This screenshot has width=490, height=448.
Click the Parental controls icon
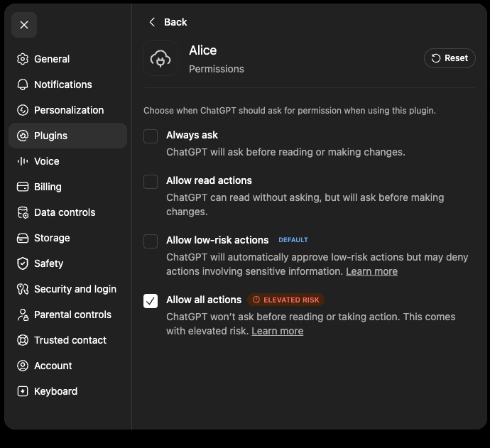pyautogui.click(x=23, y=315)
